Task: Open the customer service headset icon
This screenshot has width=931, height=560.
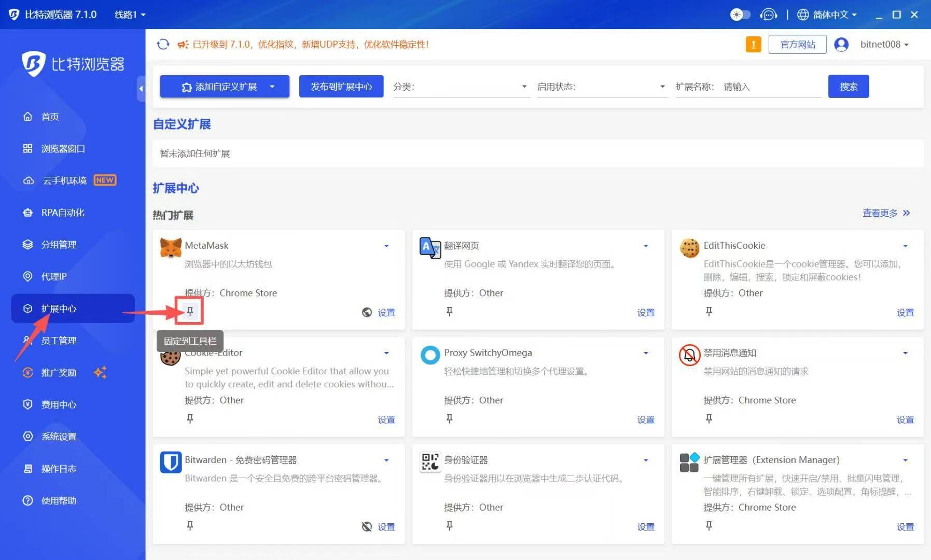Action: pyautogui.click(x=769, y=15)
